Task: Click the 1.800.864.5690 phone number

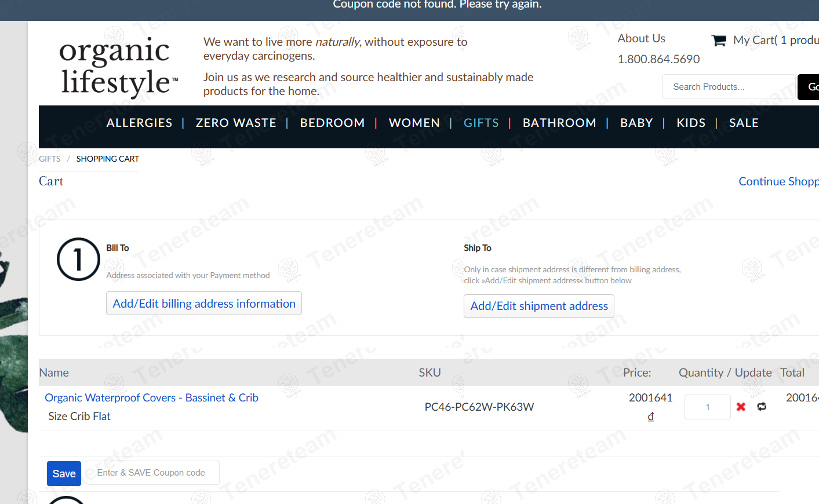Action: click(658, 59)
